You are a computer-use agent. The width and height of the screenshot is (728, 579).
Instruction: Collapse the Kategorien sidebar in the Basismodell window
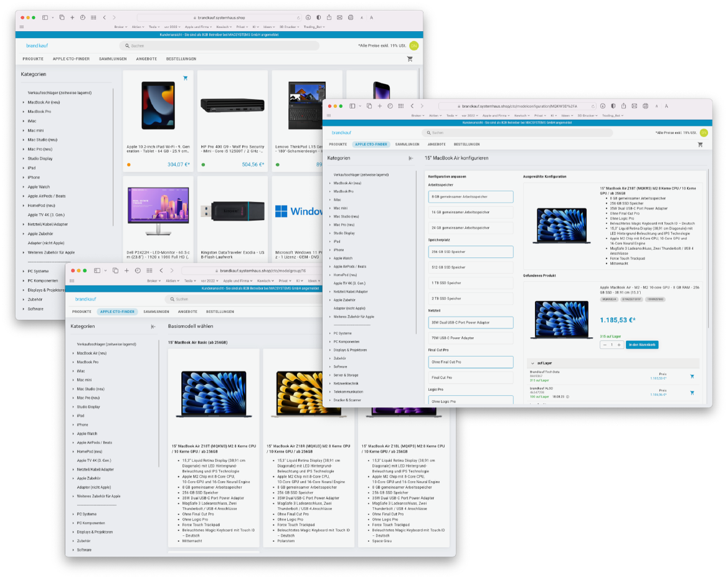(153, 327)
